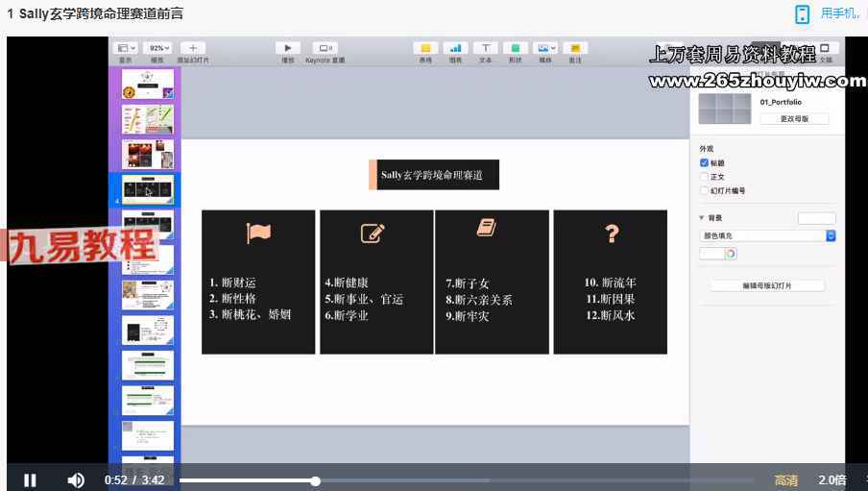
Task: Click the 更改母版 change master button
Action: (794, 118)
